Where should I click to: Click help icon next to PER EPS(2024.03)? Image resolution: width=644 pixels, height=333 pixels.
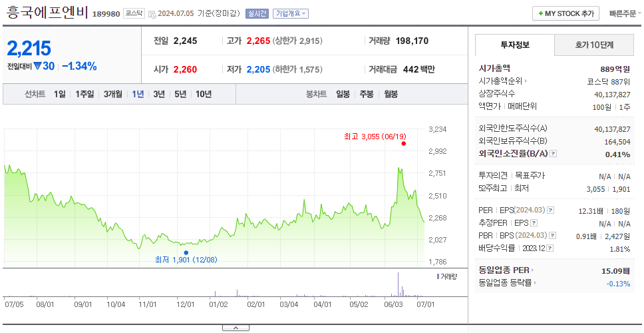[551, 210]
